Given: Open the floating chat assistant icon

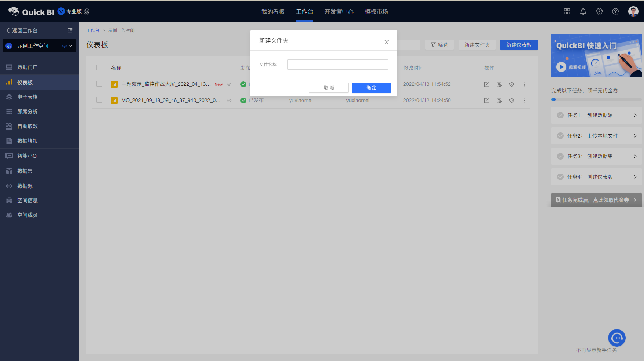Looking at the screenshot, I should [x=617, y=338].
